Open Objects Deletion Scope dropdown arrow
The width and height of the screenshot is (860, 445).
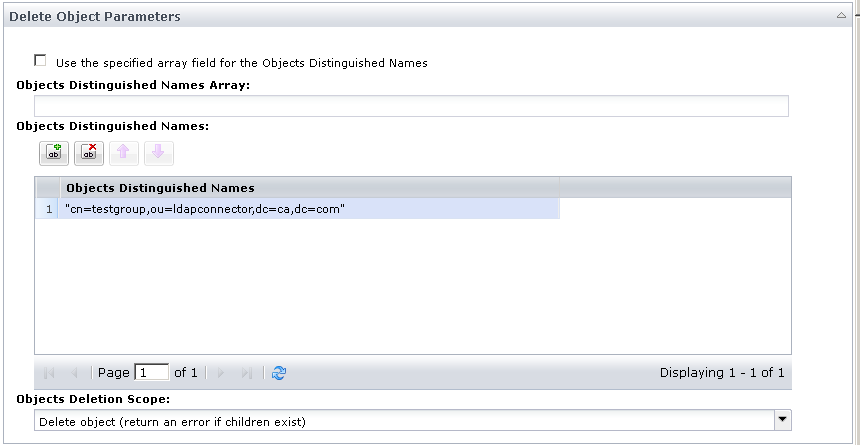[x=783, y=421]
